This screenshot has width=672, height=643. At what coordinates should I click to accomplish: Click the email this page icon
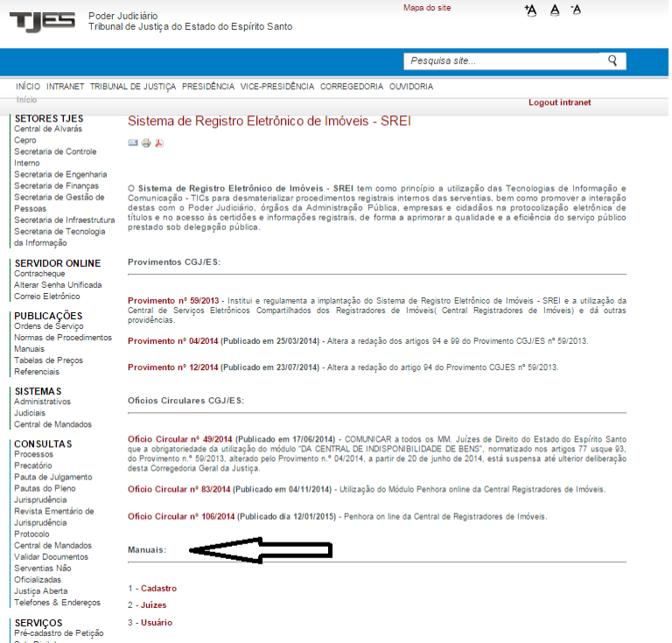click(x=133, y=143)
